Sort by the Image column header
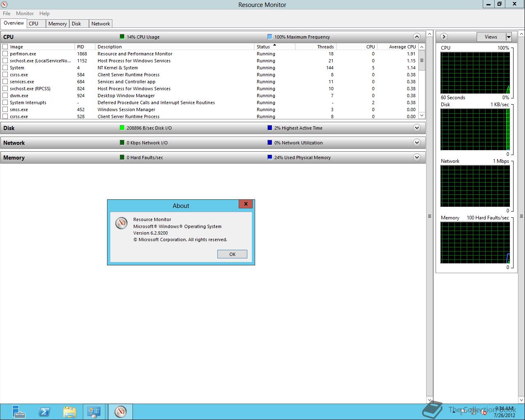This screenshot has width=525, height=420. 41,47
